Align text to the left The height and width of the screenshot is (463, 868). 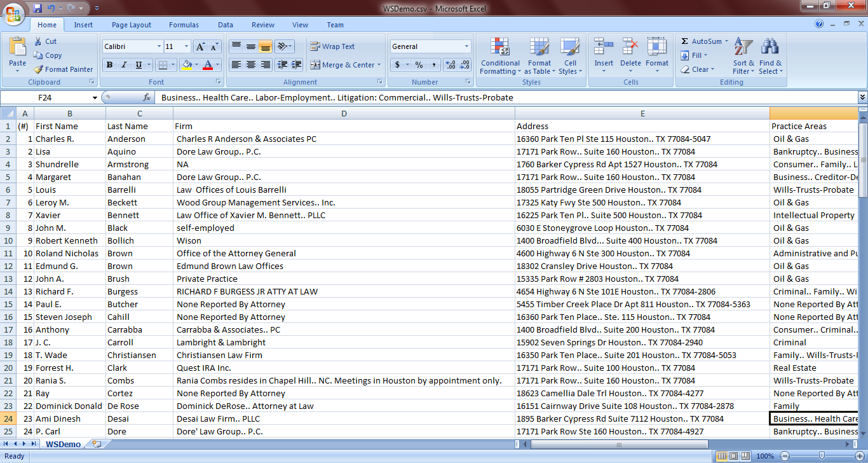[236, 65]
